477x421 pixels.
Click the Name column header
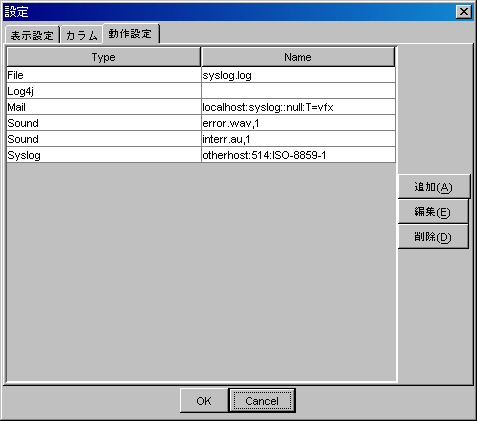coord(298,57)
